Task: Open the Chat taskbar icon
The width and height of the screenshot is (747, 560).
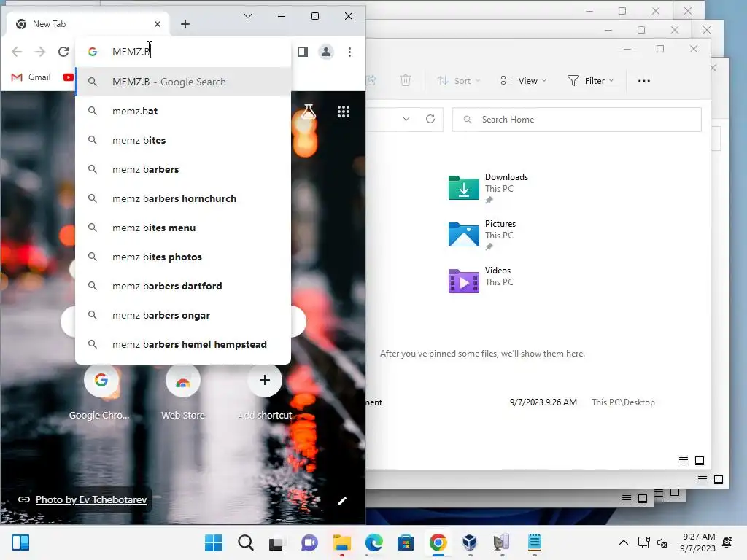Action: pos(309,542)
